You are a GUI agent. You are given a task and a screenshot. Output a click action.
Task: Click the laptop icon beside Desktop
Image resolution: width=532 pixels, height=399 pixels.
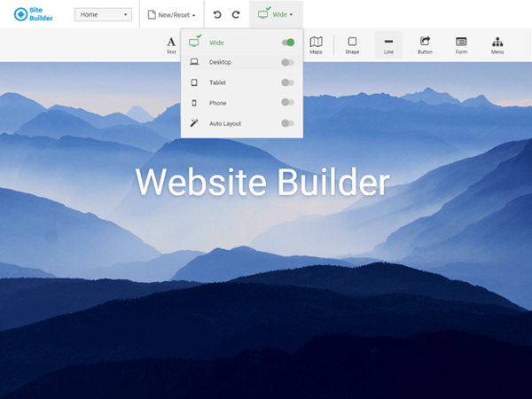[194, 62]
